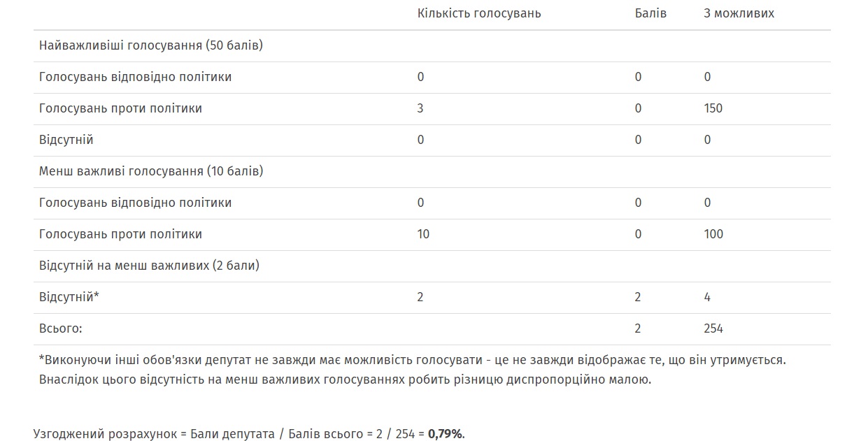Image resolution: width=868 pixels, height=441 pixels.
Task: Click the value 150 in possible points
Action: (713, 108)
